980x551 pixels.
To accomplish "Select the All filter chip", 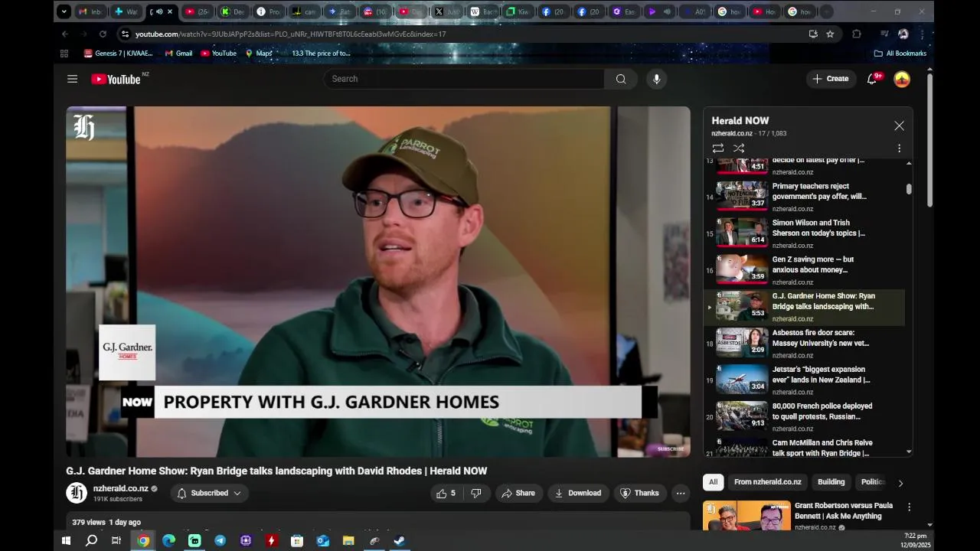I will (713, 482).
